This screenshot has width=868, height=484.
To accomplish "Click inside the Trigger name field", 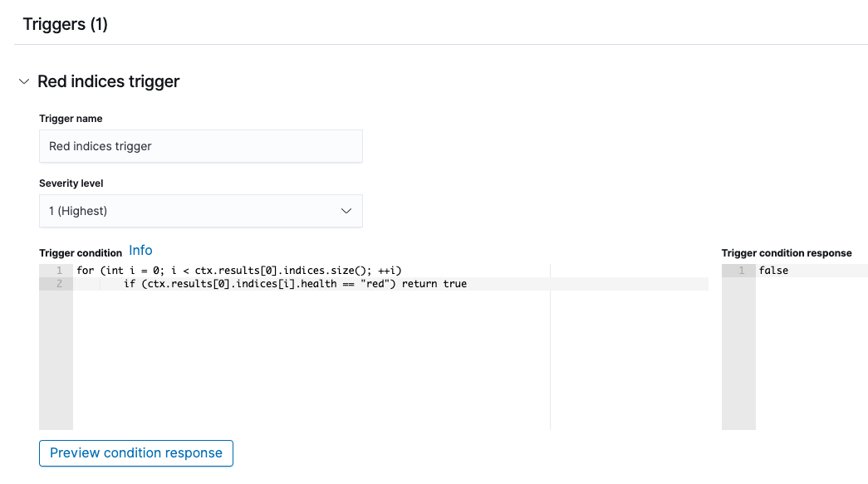I will [x=201, y=146].
